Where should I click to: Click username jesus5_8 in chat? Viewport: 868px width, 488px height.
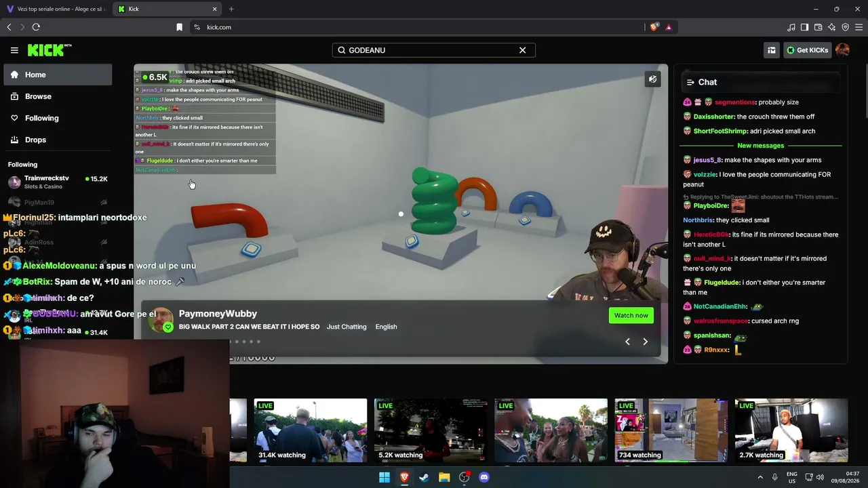(707, 160)
